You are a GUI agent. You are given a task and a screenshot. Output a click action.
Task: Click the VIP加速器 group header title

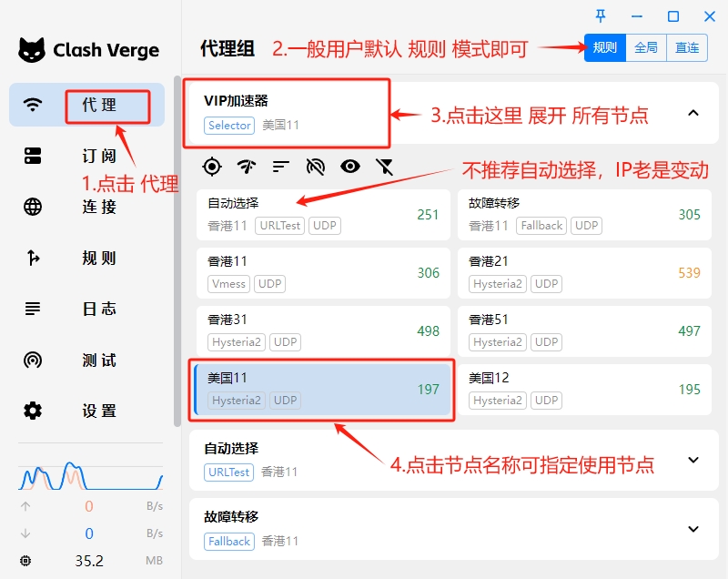[x=236, y=100]
